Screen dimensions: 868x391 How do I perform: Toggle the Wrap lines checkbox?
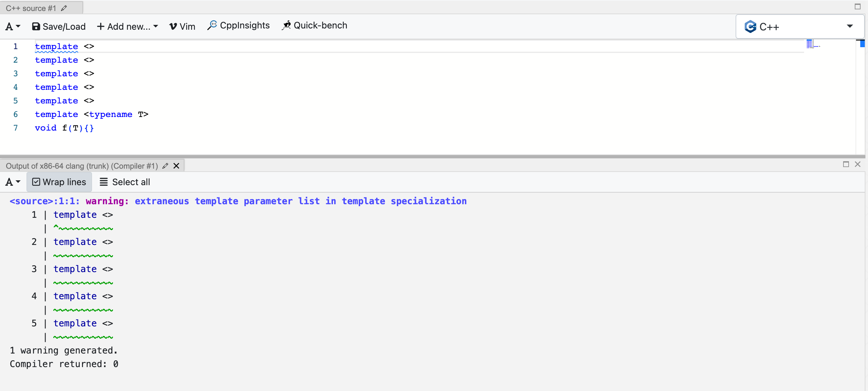pos(59,182)
